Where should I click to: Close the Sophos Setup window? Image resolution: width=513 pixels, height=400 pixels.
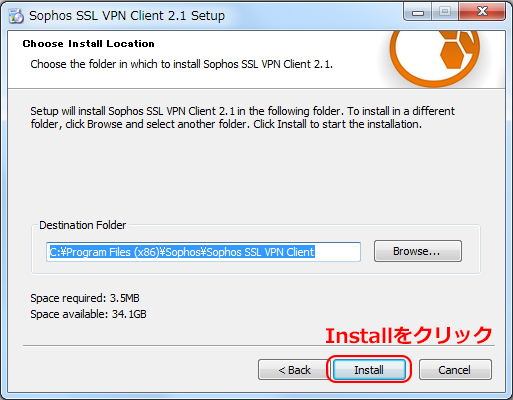pyautogui.click(x=482, y=13)
